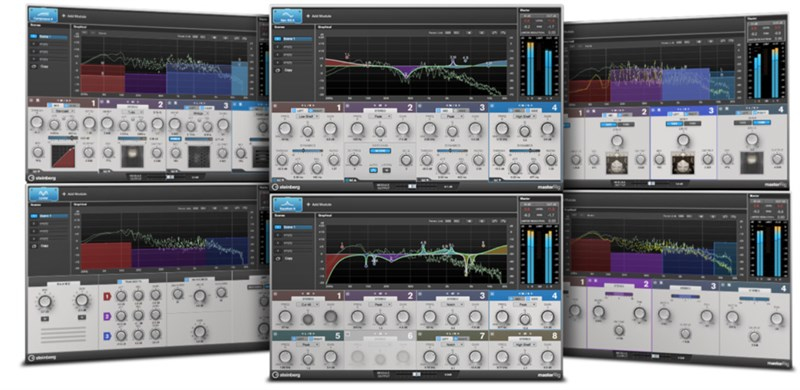Click the Copy scene icon in the Dyn-EQ window

(278, 70)
